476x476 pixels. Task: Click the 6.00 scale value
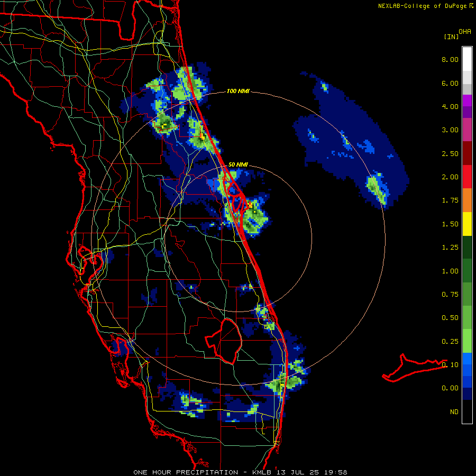(x=450, y=83)
